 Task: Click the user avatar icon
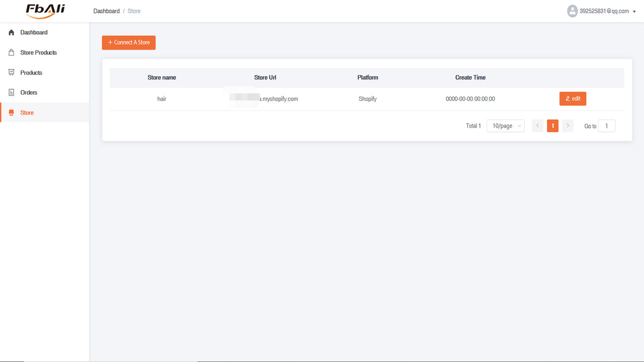(x=572, y=11)
